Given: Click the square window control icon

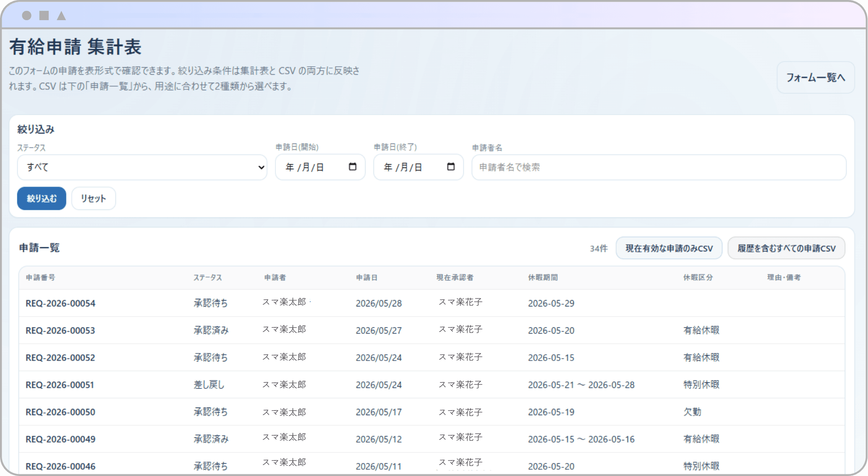Looking at the screenshot, I should (44, 16).
